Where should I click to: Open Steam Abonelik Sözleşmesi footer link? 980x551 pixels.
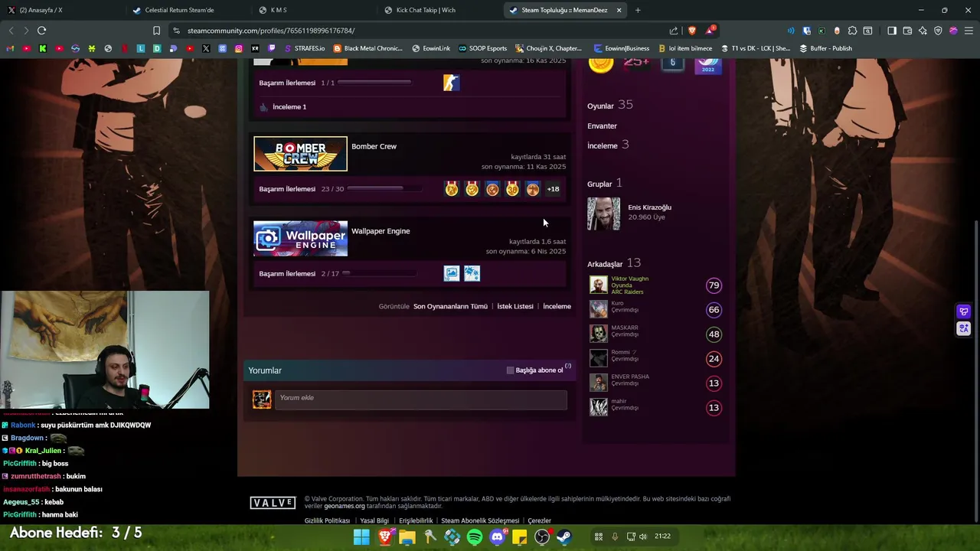[480, 520]
